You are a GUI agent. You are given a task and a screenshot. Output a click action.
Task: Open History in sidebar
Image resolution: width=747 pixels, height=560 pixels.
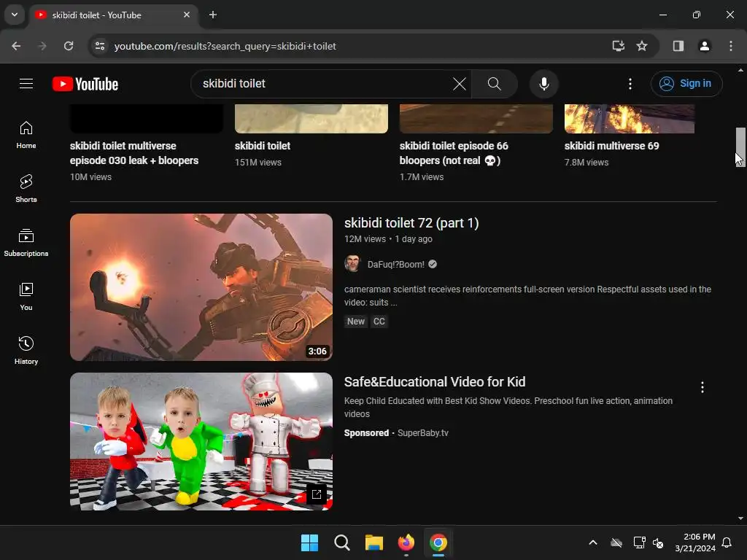pyautogui.click(x=26, y=350)
